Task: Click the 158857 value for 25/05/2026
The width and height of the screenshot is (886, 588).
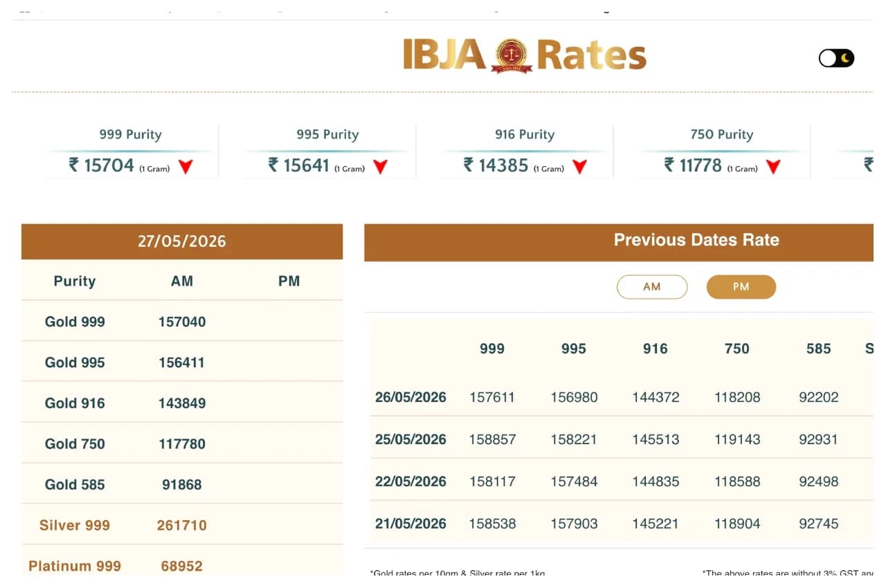Action: click(492, 439)
